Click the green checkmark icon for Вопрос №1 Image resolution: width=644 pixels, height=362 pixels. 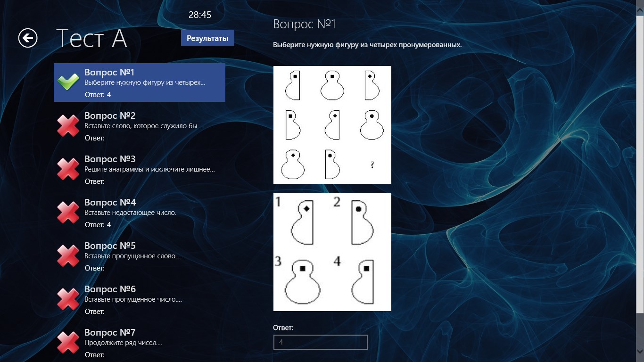68,82
